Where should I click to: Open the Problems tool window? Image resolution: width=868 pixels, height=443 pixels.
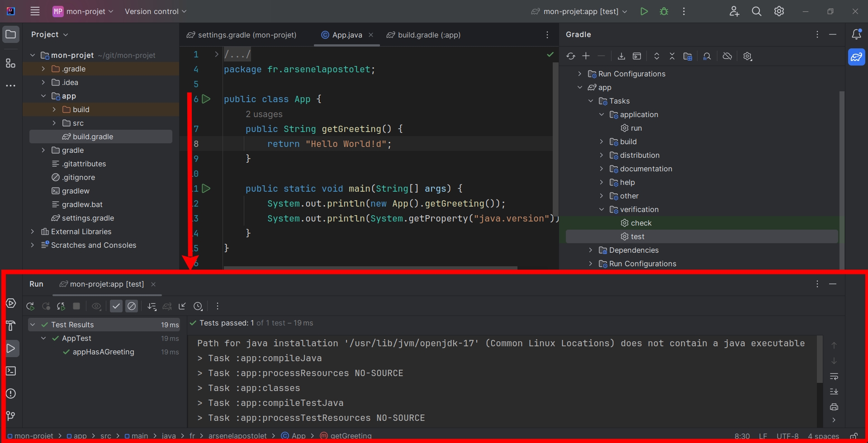11,393
